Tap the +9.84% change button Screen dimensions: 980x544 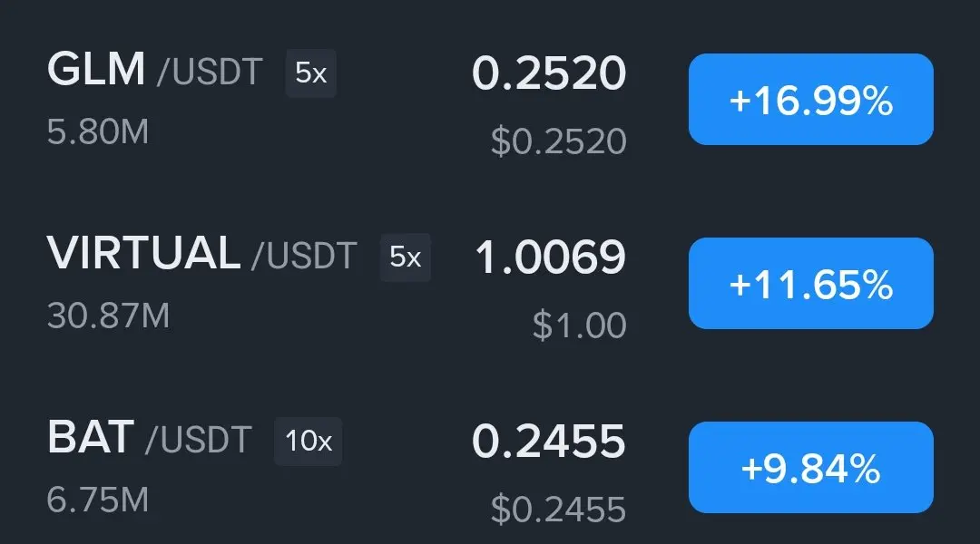[810, 467]
